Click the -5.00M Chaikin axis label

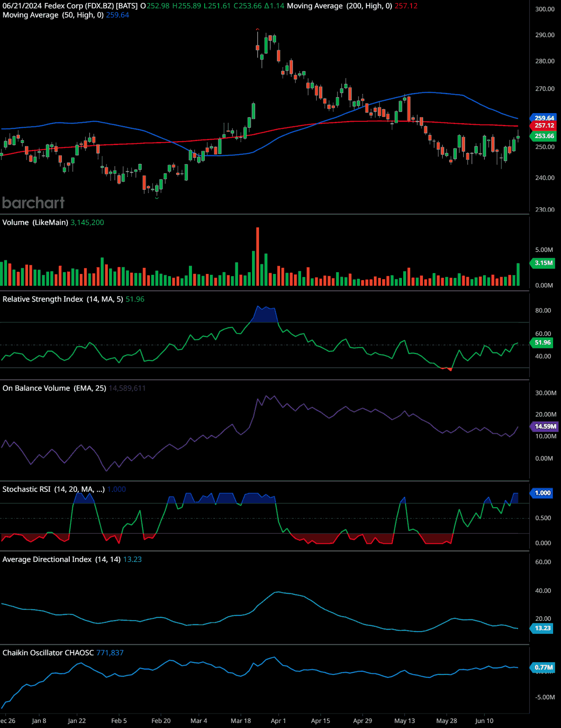[x=545, y=697]
